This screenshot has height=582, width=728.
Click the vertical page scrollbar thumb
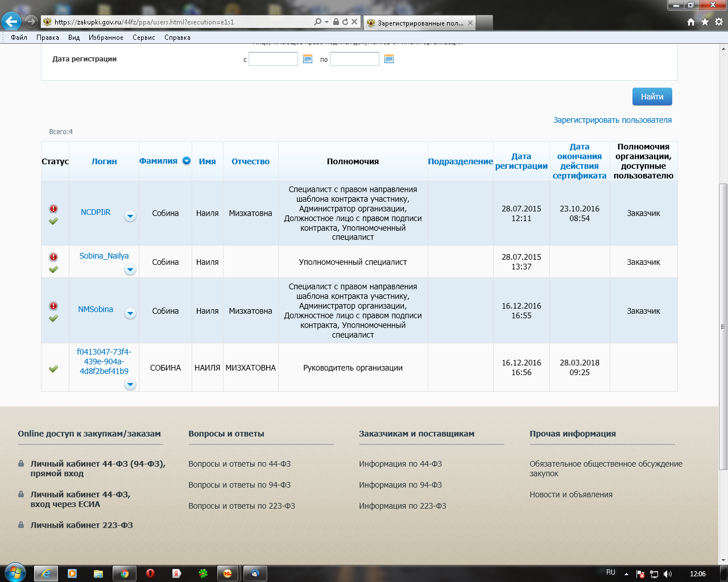pyautogui.click(x=723, y=326)
